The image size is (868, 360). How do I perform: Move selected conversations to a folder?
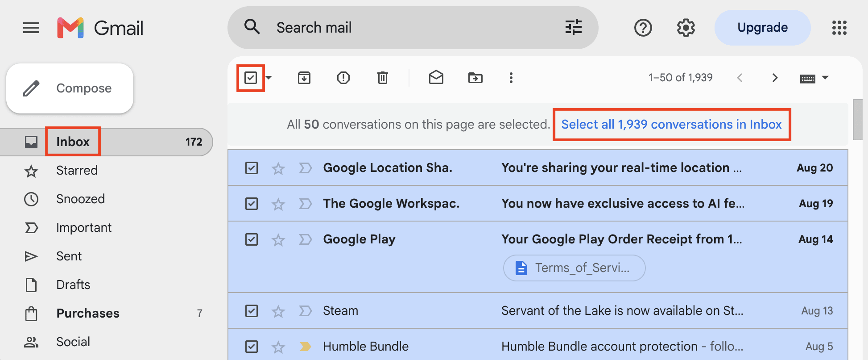475,78
